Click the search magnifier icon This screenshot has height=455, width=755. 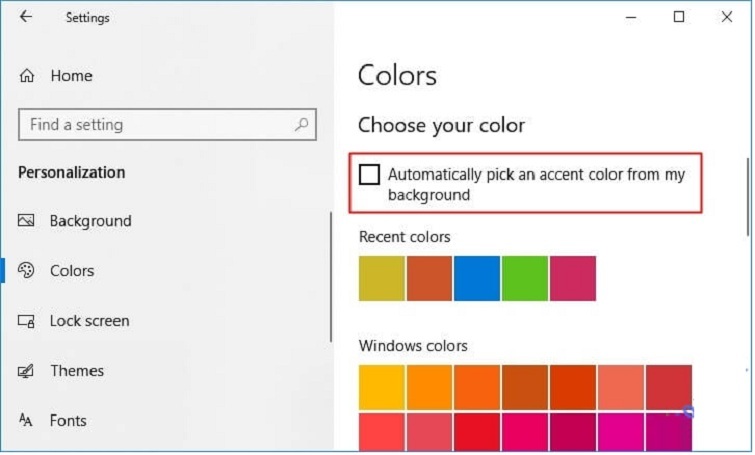click(x=300, y=125)
